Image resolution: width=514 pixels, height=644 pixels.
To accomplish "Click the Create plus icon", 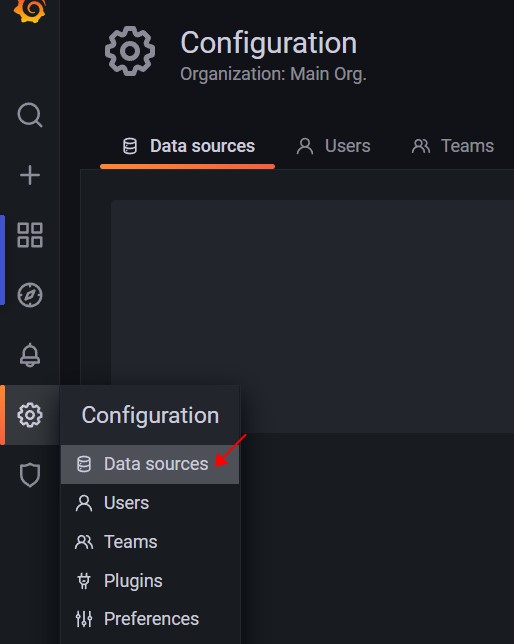I will (x=30, y=175).
